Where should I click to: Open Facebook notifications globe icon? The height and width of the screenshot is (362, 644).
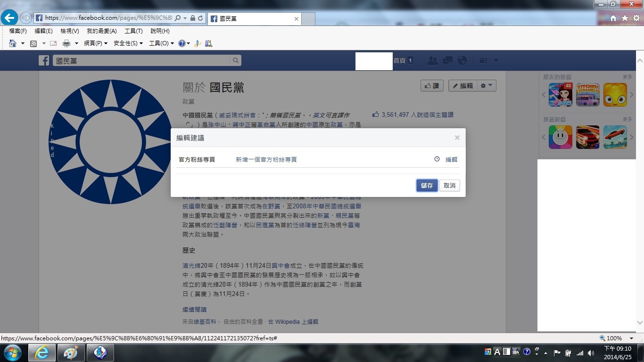(x=462, y=60)
